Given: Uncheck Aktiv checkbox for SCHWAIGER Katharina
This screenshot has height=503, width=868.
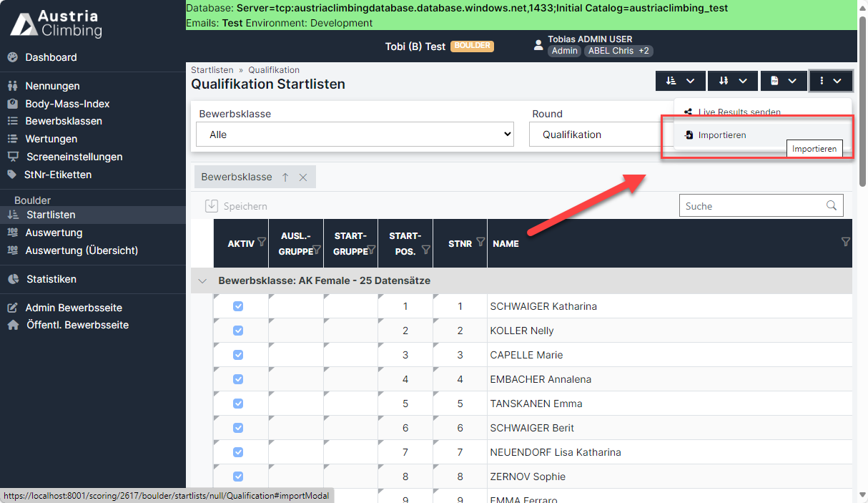Looking at the screenshot, I should (x=238, y=306).
